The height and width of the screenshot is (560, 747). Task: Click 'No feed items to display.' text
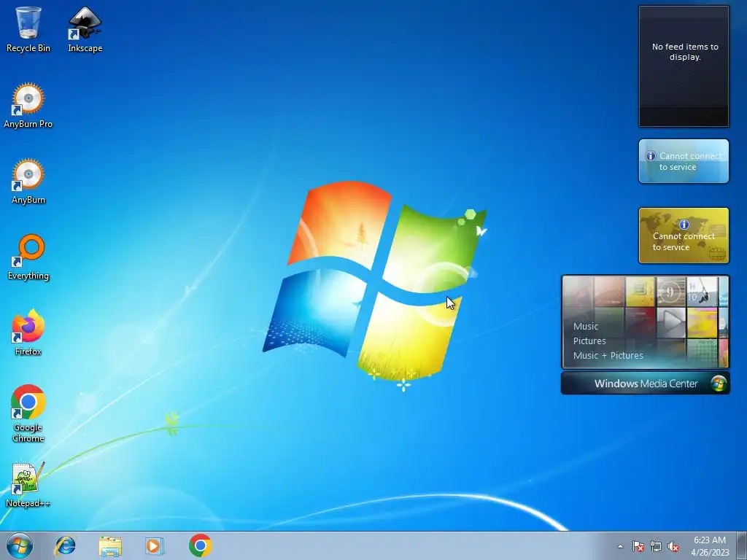[x=685, y=52]
